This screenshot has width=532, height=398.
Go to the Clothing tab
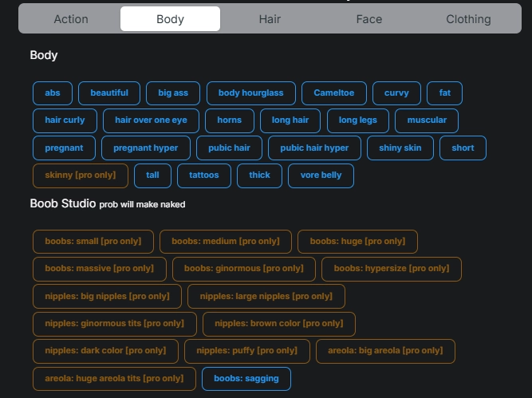[x=468, y=19]
